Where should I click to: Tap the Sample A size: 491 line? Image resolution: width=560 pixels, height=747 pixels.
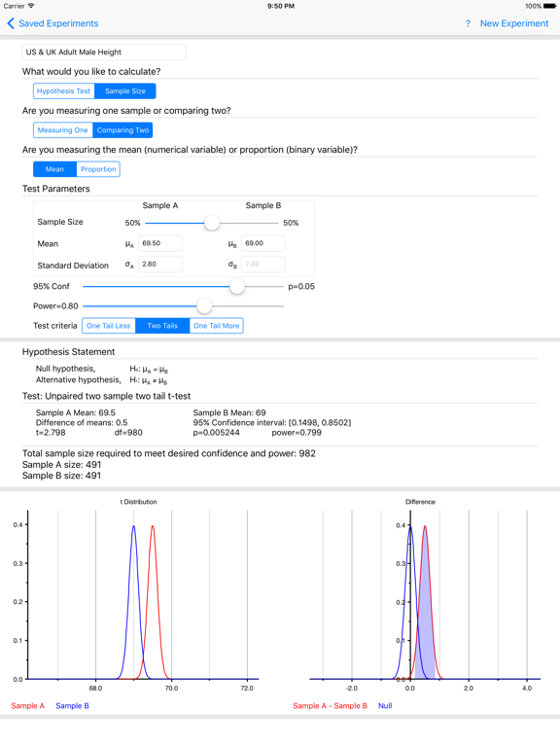point(61,465)
